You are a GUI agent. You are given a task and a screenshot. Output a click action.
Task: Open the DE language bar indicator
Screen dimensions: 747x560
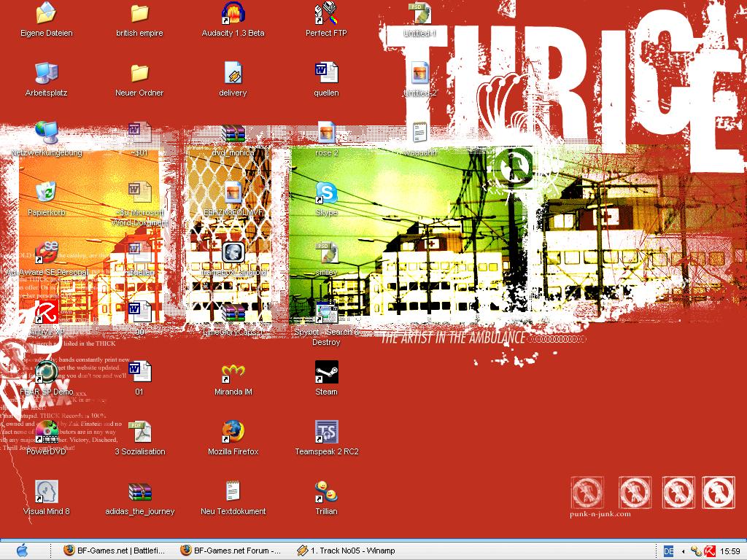click(668, 551)
